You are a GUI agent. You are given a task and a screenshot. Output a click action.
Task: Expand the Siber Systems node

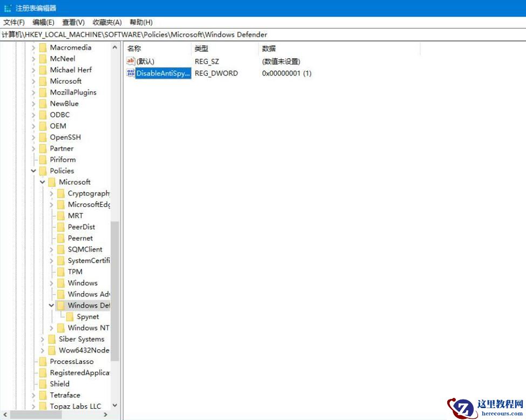tap(42, 339)
